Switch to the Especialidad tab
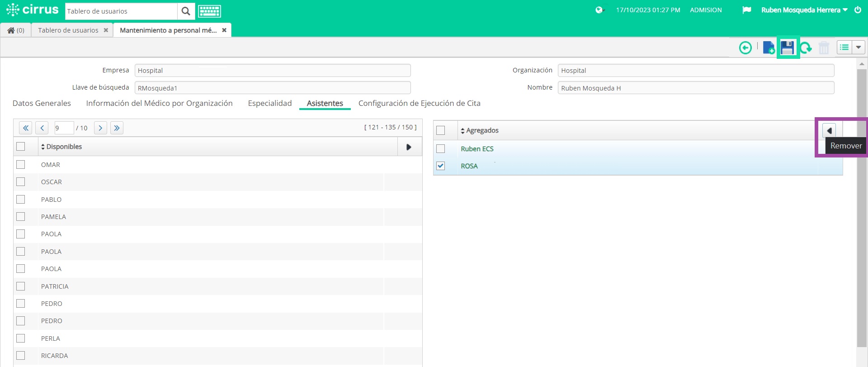The image size is (868, 367). [x=270, y=103]
